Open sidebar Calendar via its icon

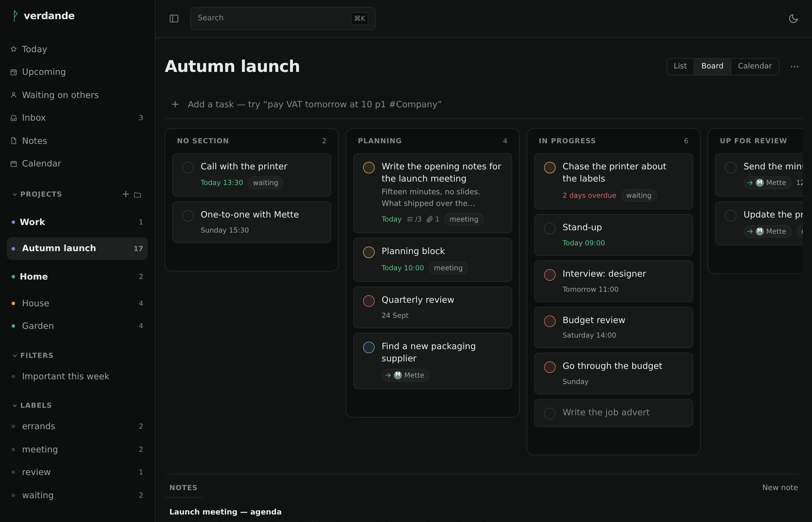[x=14, y=164]
